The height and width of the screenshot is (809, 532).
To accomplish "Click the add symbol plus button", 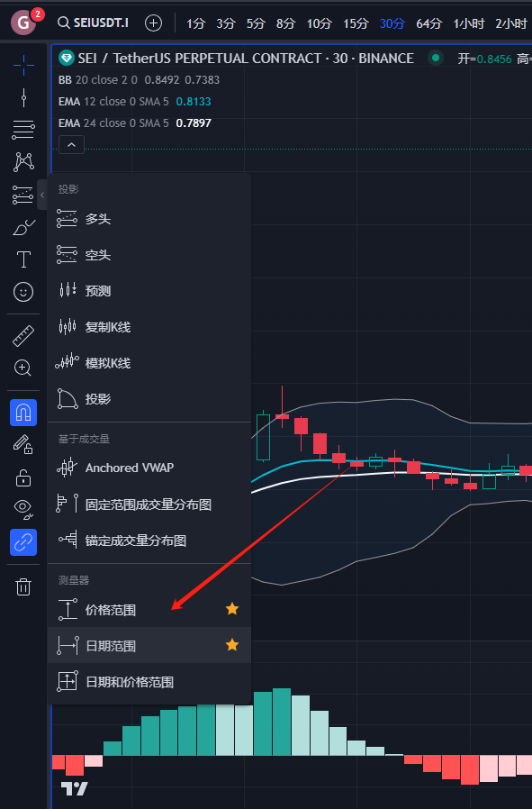I will [x=153, y=23].
